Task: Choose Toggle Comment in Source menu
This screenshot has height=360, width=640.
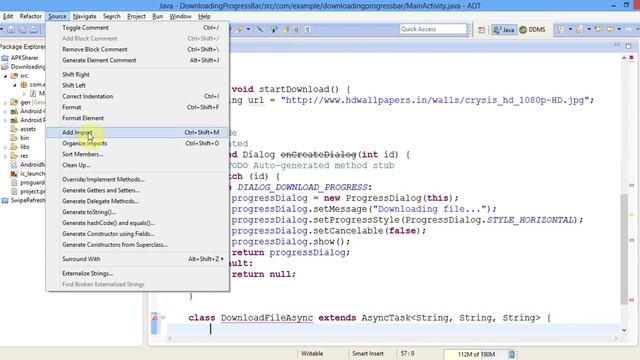Action: 138,28
